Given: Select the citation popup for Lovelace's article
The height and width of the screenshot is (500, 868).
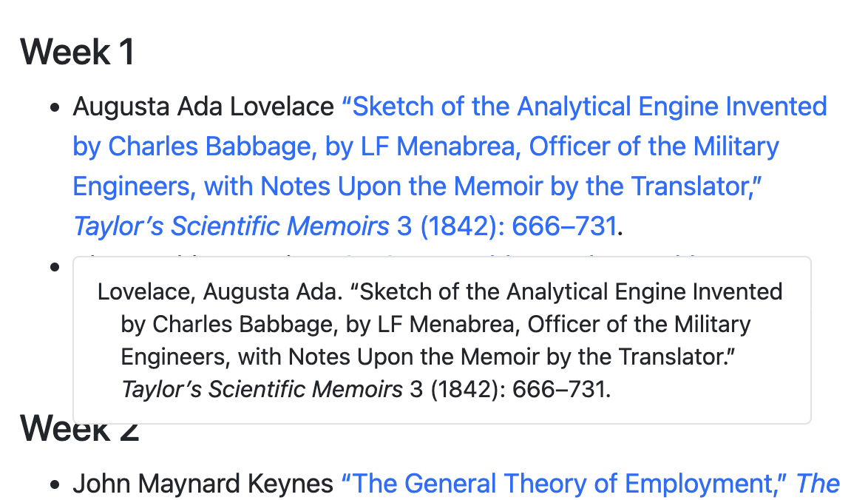Looking at the screenshot, I should pos(441,339).
